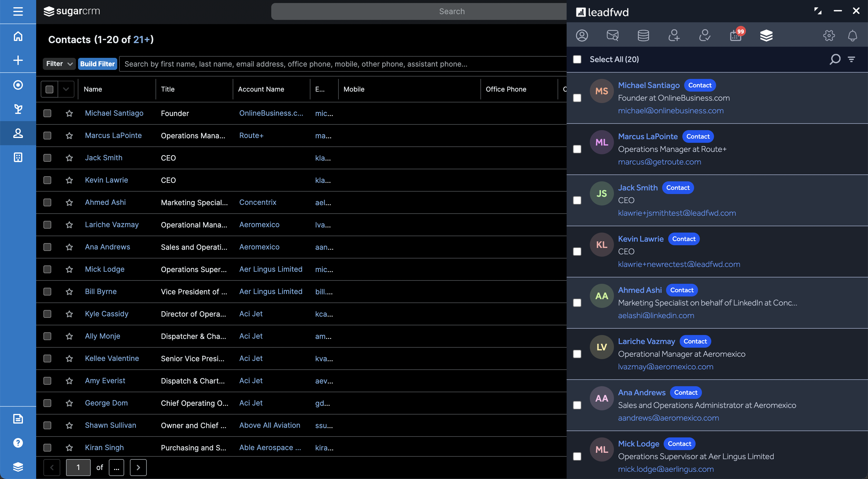Image resolution: width=868 pixels, height=479 pixels.
Task: Click the layers icon at sidebar bottom
Action: 18,467
